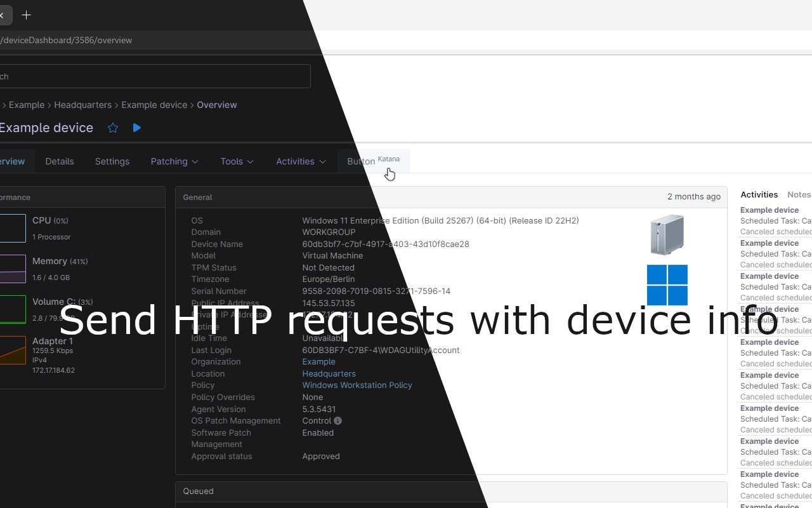Click the device name 60db3bf7-c7bf-4917 value
812x508 pixels.
pyautogui.click(x=386, y=244)
